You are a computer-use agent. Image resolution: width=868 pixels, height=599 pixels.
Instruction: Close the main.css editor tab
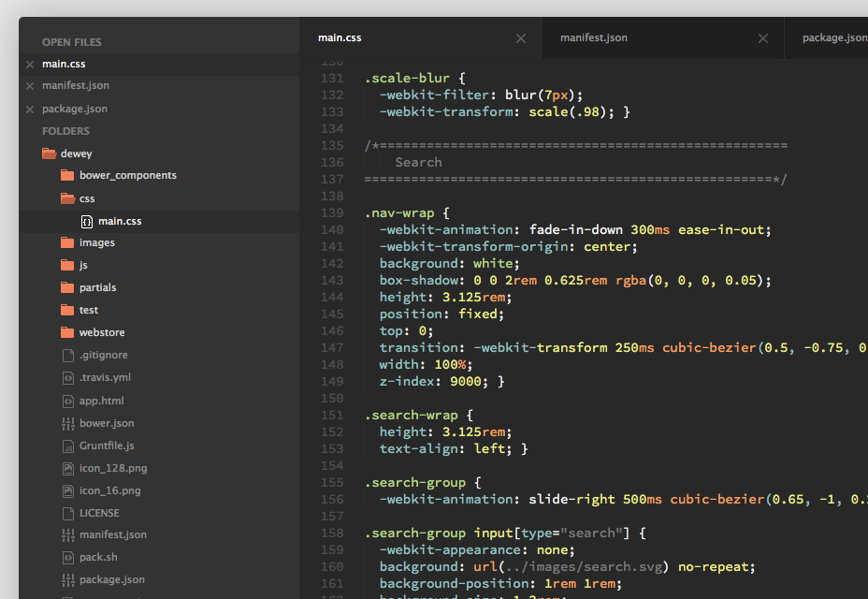pyautogui.click(x=521, y=38)
